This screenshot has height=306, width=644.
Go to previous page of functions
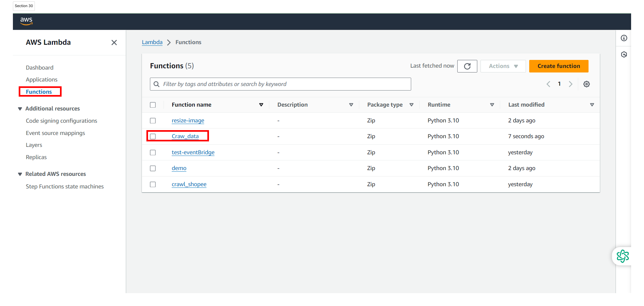click(x=548, y=84)
